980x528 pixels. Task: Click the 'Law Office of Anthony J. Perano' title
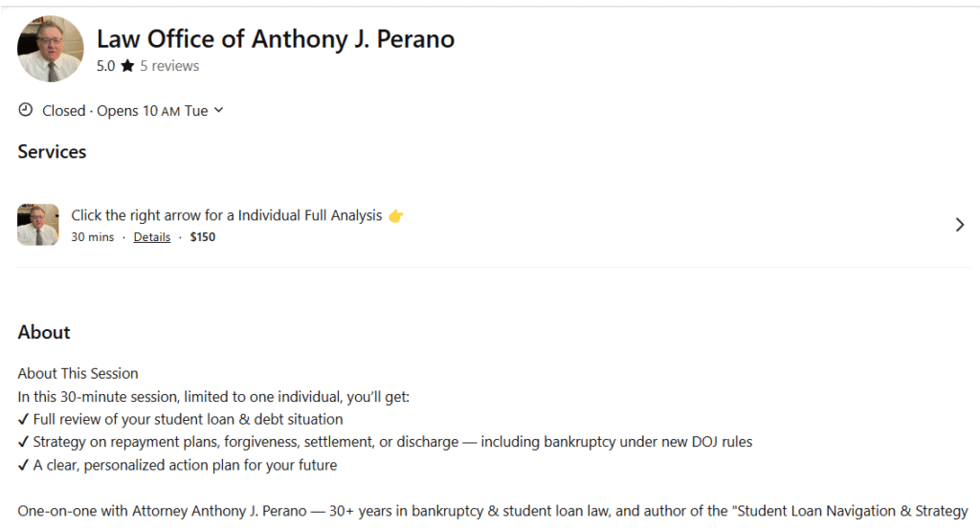click(x=276, y=39)
